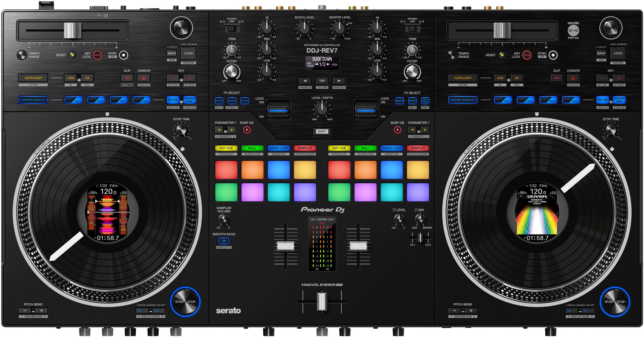Image resolution: width=644 pixels, height=338 pixels.
Task: Tap the left deck red performance pad
Action: point(226,170)
